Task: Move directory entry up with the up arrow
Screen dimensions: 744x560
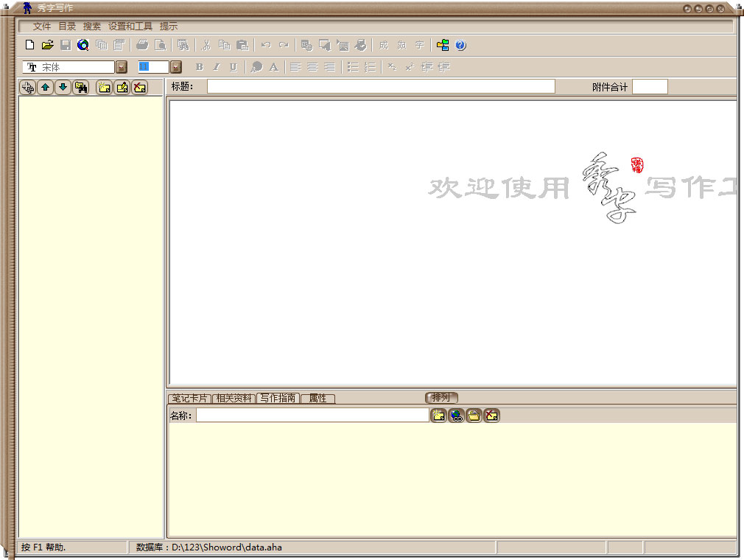Action: click(x=45, y=87)
